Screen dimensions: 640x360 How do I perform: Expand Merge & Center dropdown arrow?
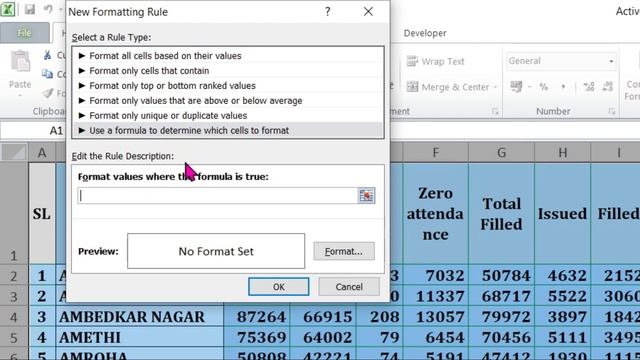pos(495,87)
